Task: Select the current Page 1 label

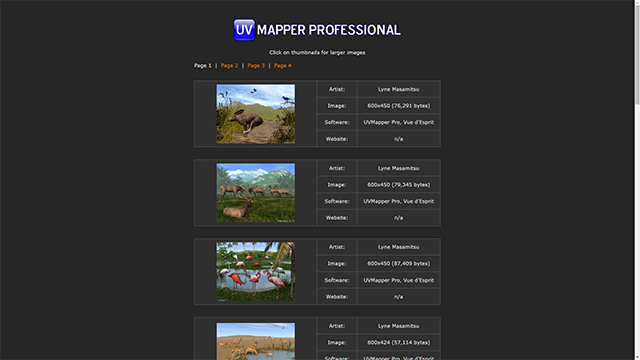Action: click(x=202, y=65)
